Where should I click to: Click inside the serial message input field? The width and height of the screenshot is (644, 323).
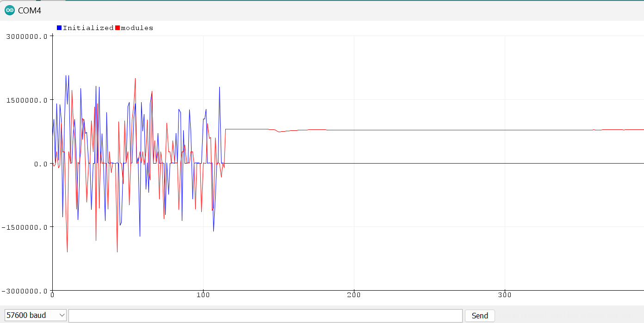(x=264, y=315)
